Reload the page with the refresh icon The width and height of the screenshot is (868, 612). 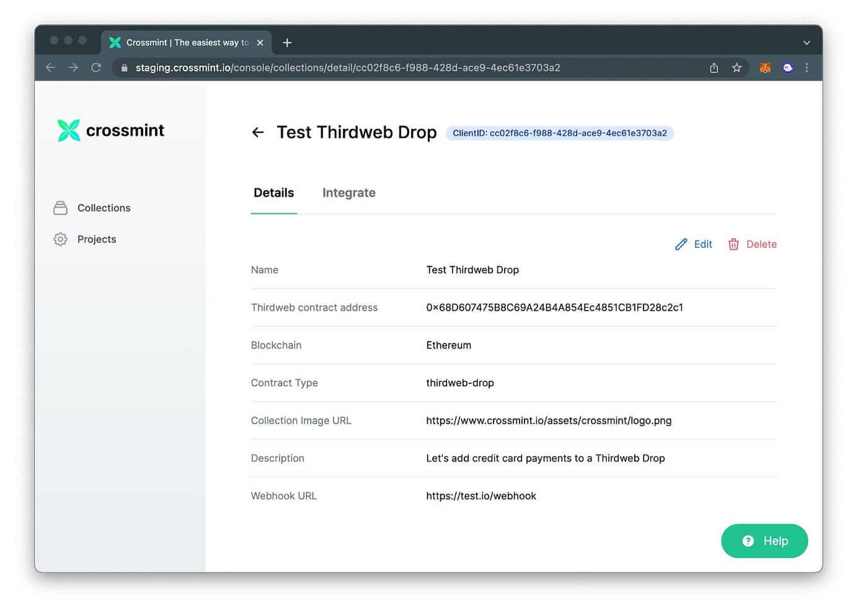(96, 68)
